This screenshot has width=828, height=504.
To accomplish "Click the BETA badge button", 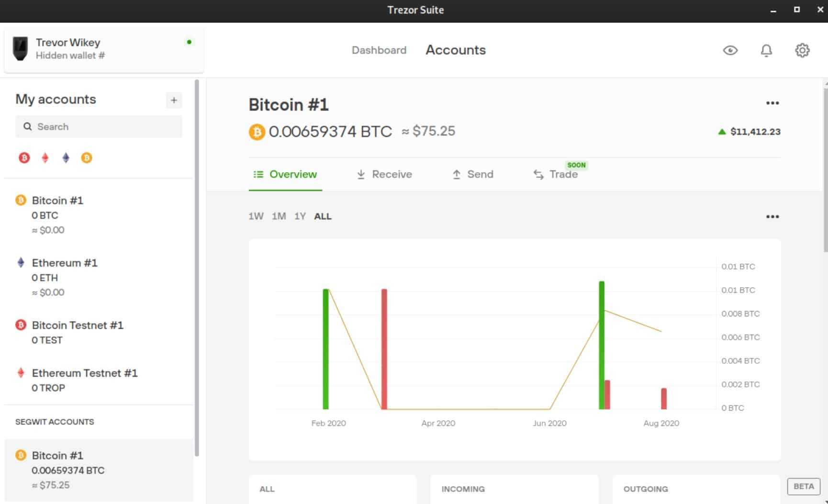I will tap(803, 486).
